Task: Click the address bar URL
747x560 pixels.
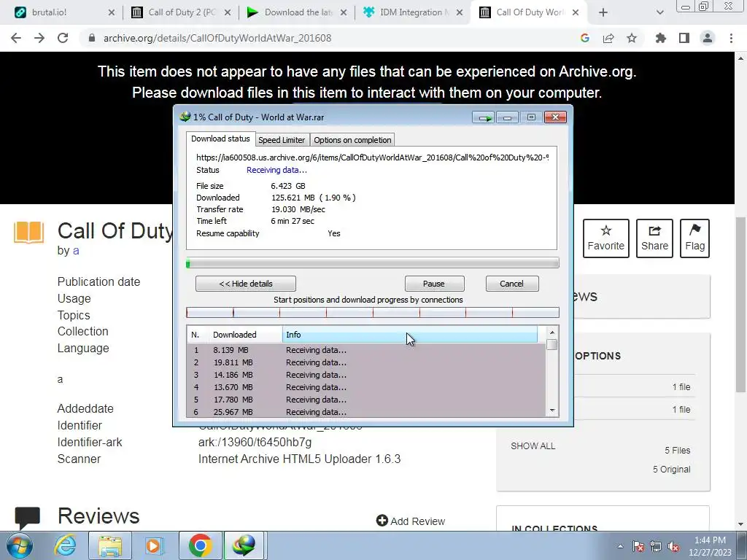Action: [x=217, y=38]
